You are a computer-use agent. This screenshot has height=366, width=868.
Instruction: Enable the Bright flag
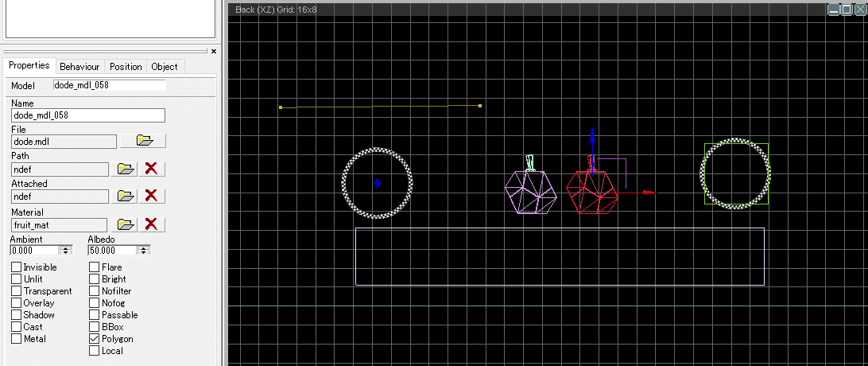coord(94,279)
